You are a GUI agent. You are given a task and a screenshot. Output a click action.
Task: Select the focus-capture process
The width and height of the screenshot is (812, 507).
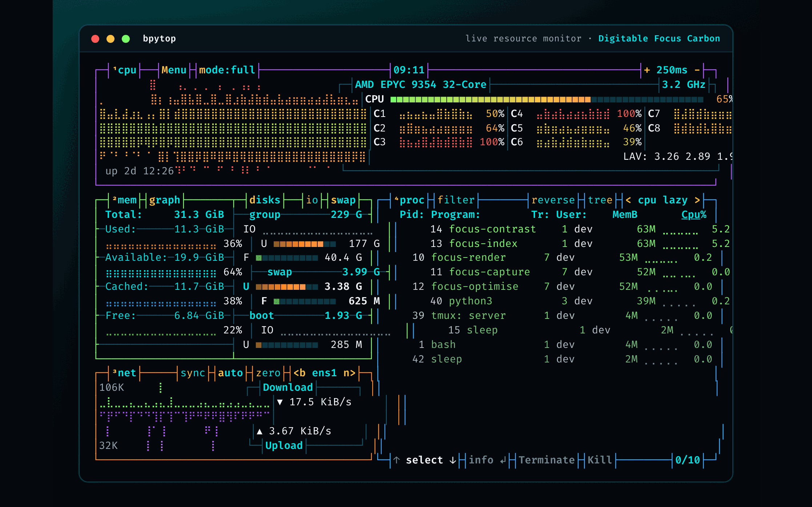[580, 272]
